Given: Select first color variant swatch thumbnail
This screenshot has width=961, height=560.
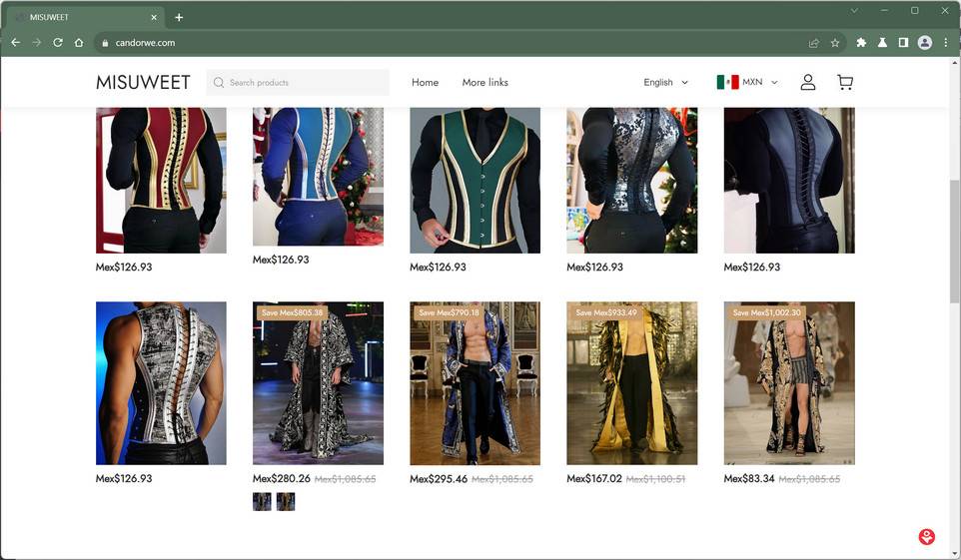Looking at the screenshot, I should pyautogui.click(x=262, y=501).
